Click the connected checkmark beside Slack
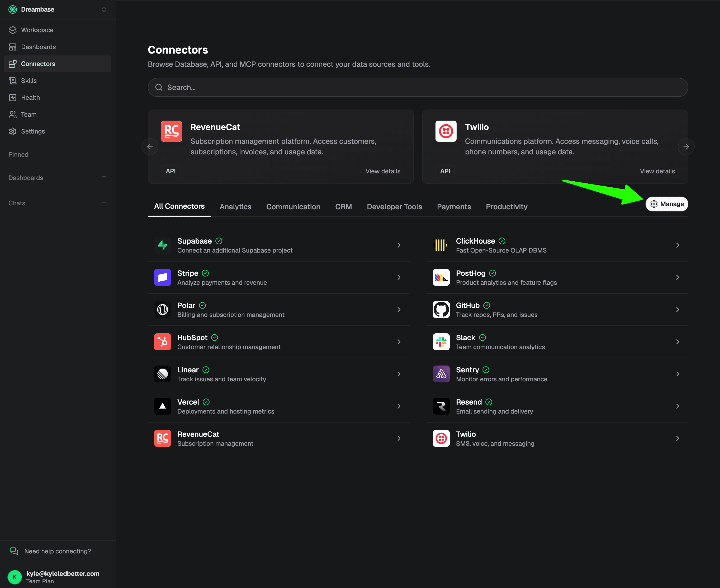Image resolution: width=720 pixels, height=588 pixels. click(482, 337)
